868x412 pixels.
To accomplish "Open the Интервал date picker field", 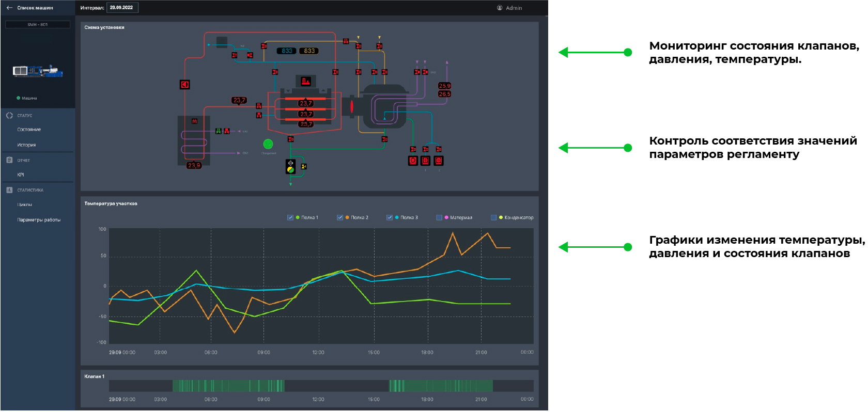I will [x=122, y=8].
